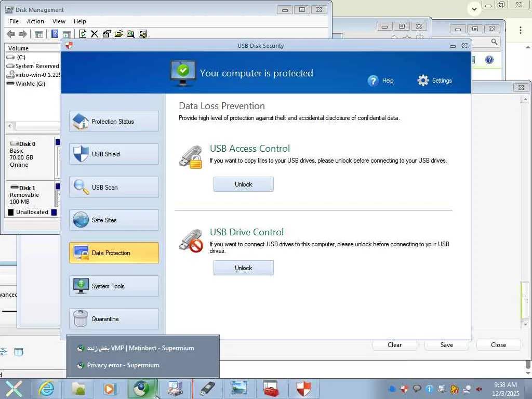Click the USB Disk Security title shield icon

pyautogui.click(x=69, y=45)
